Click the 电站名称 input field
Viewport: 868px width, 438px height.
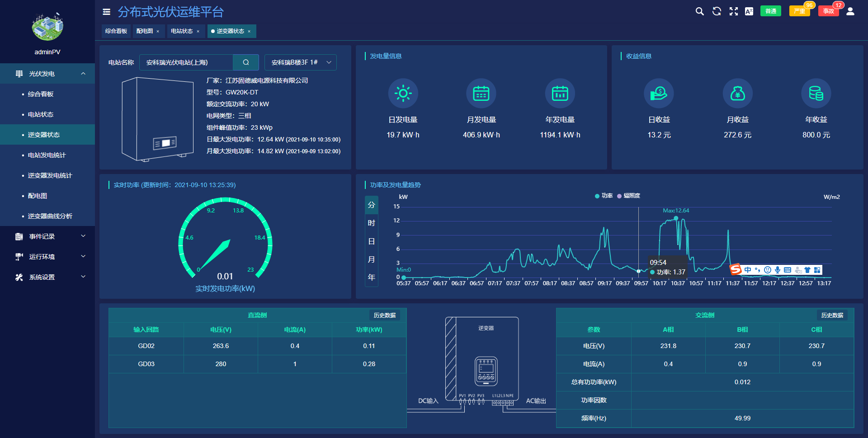[186, 62]
